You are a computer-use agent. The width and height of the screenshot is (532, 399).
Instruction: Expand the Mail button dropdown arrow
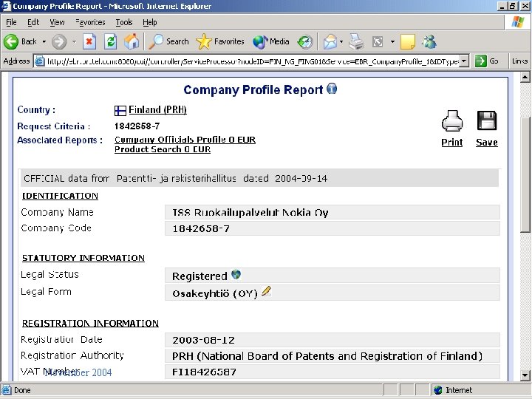pos(341,42)
